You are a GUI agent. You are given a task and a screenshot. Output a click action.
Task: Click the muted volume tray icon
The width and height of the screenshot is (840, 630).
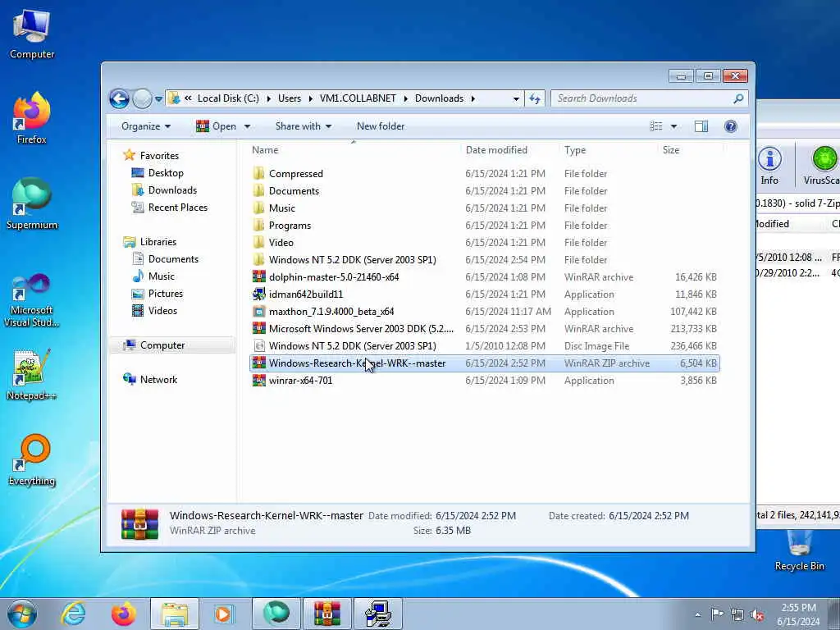pyautogui.click(x=757, y=614)
